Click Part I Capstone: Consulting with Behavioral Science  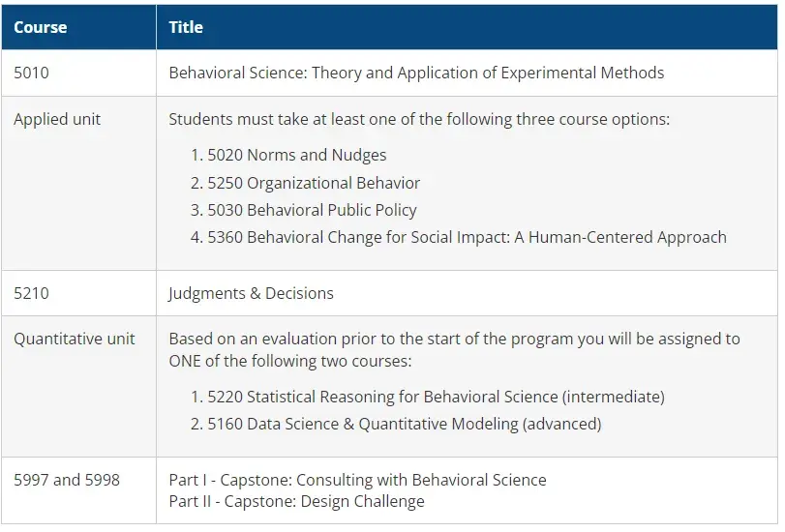(357, 480)
